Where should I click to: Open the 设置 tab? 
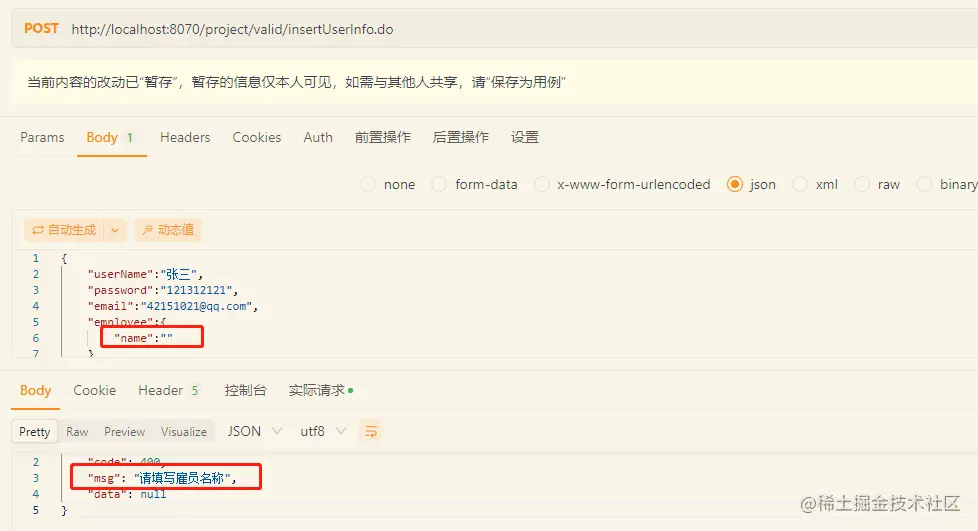[x=525, y=137]
